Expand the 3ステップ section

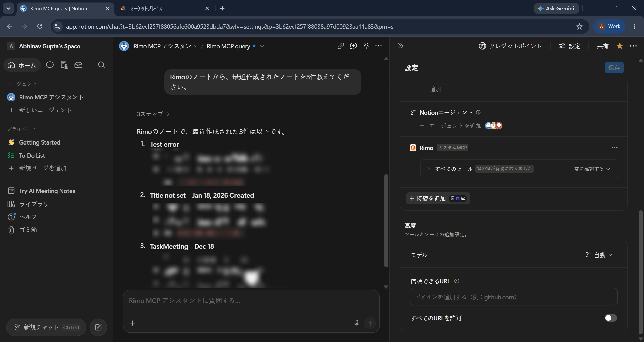pos(153,114)
